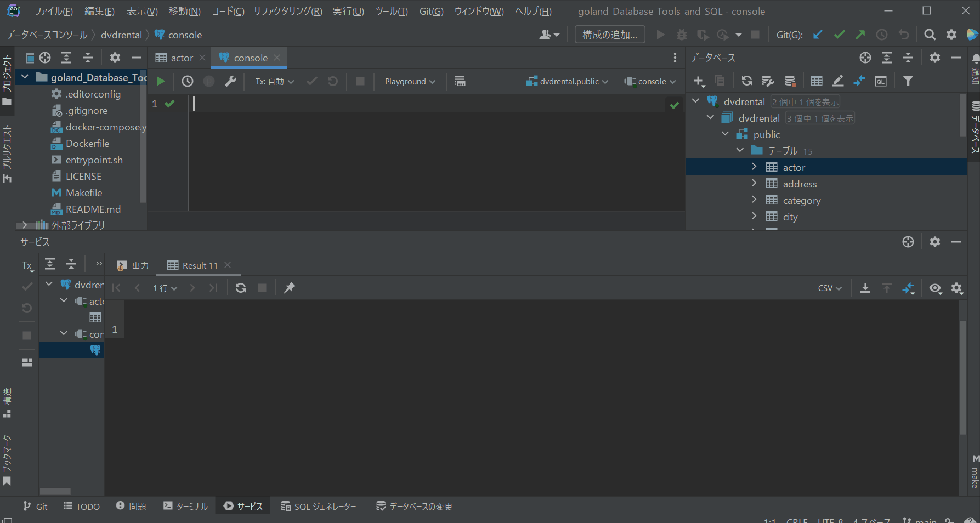This screenshot has height=523, width=980.
Task: Click the 構成の追加 button
Action: tap(610, 35)
